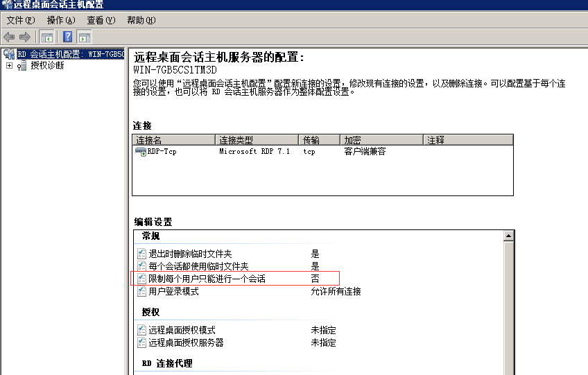This screenshot has width=588, height=375.
Task: Click the title bar application icon
Action: tap(7, 4)
